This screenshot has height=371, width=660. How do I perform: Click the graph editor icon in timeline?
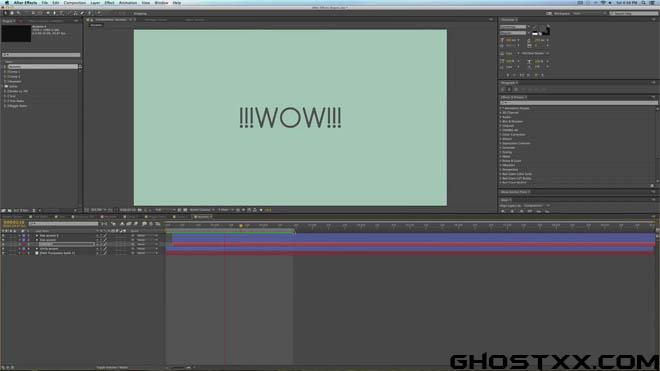157,224
